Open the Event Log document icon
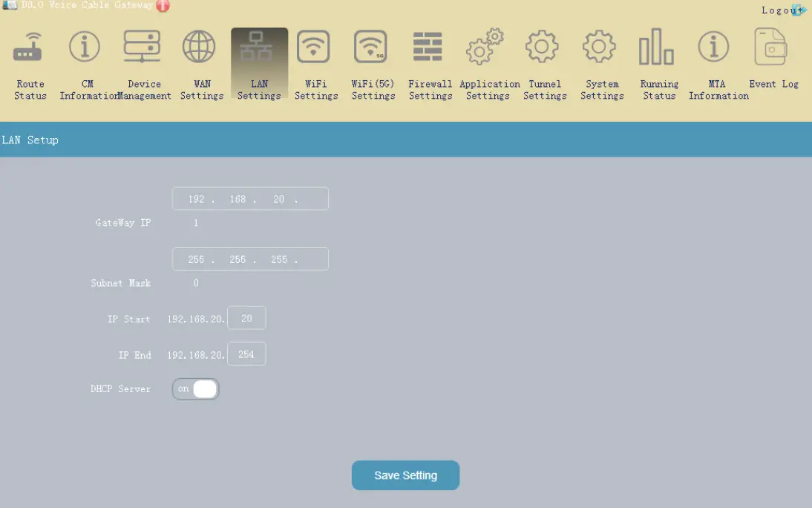The width and height of the screenshot is (812, 508). (770, 46)
